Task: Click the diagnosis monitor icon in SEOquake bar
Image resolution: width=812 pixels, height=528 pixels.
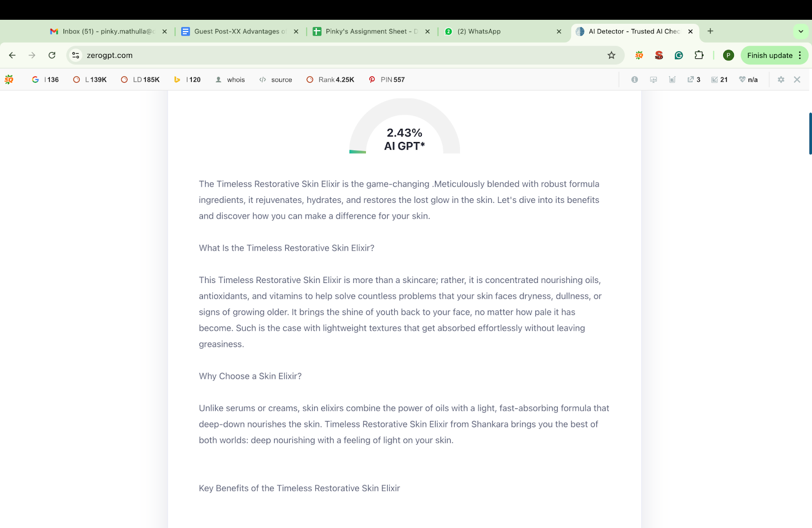Action: pyautogui.click(x=654, y=80)
